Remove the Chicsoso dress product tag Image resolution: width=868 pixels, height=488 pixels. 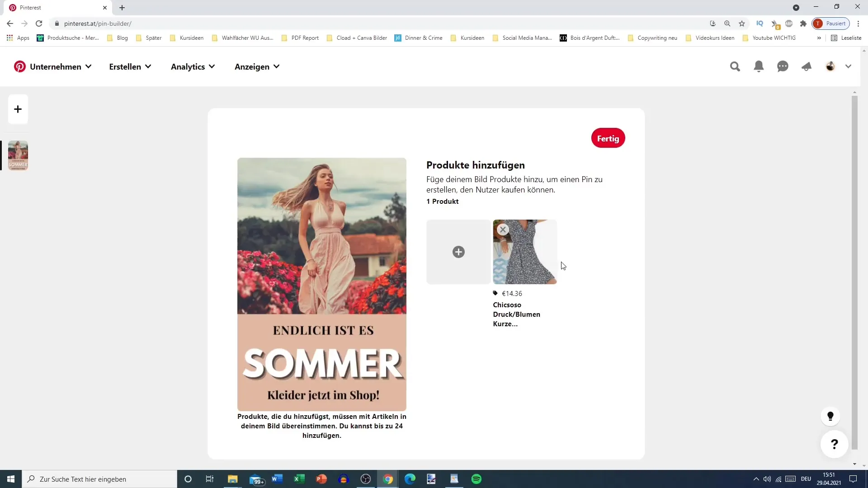coord(503,230)
